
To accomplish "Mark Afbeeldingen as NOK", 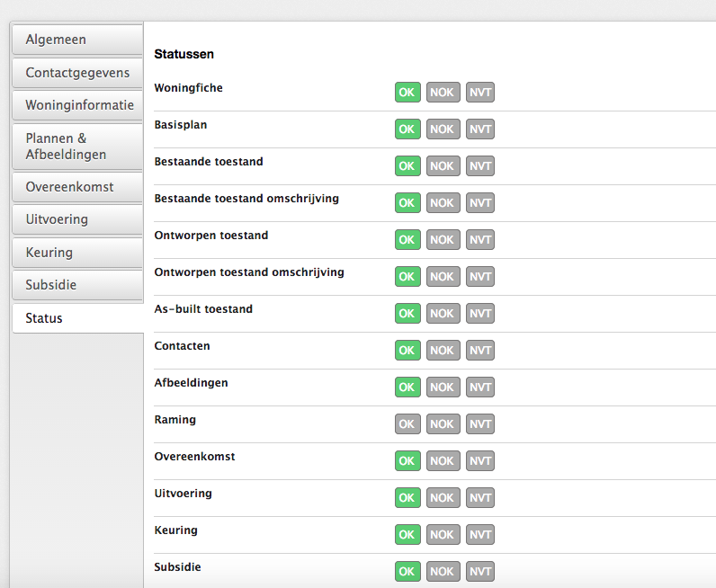I will pos(443,388).
